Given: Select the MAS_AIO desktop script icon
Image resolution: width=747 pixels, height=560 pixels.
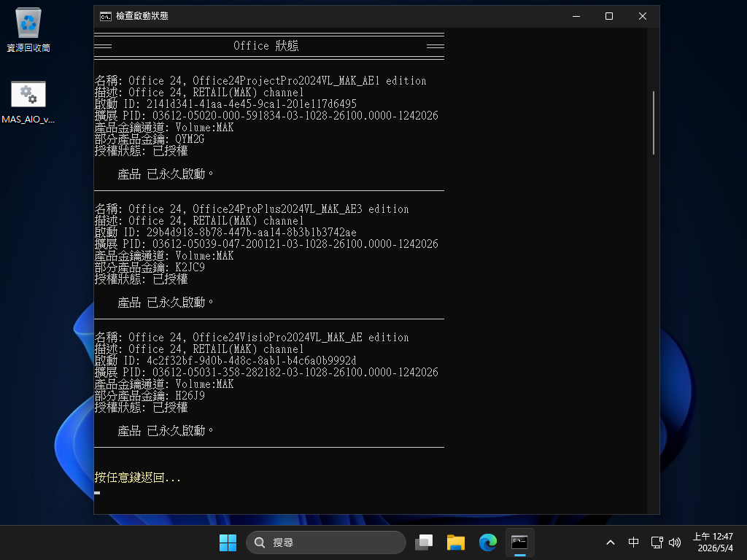Looking at the screenshot, I should (x=28, y=102).
